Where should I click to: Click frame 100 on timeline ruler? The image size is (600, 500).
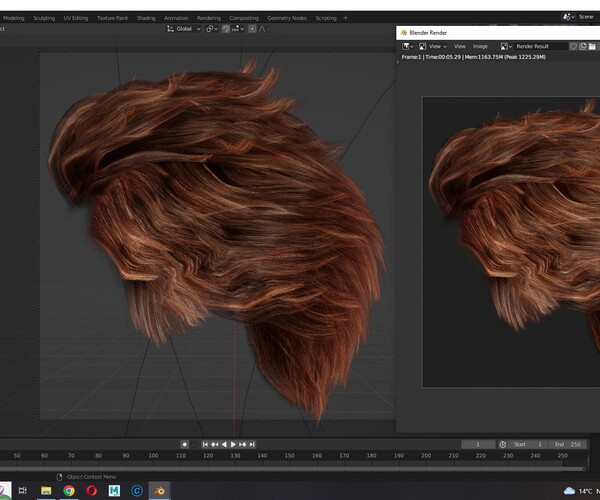pos(153,456)
